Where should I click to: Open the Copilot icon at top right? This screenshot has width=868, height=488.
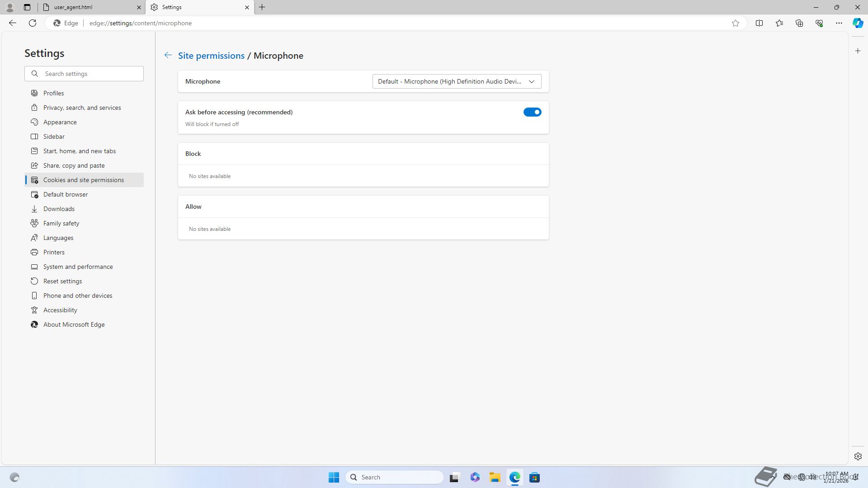click(858, 23)
